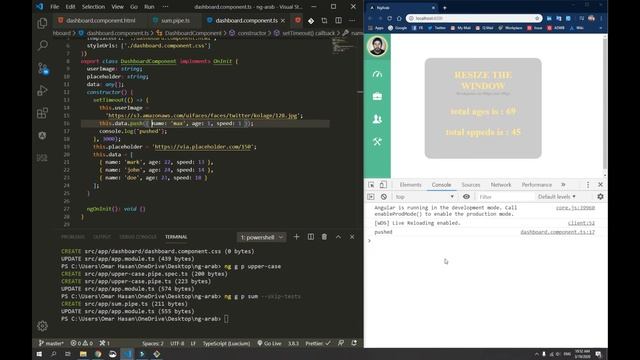This screenshot has width=640, height=360.
Task: Click the users icon in web app sidebar
Action: tap(377, 119)
